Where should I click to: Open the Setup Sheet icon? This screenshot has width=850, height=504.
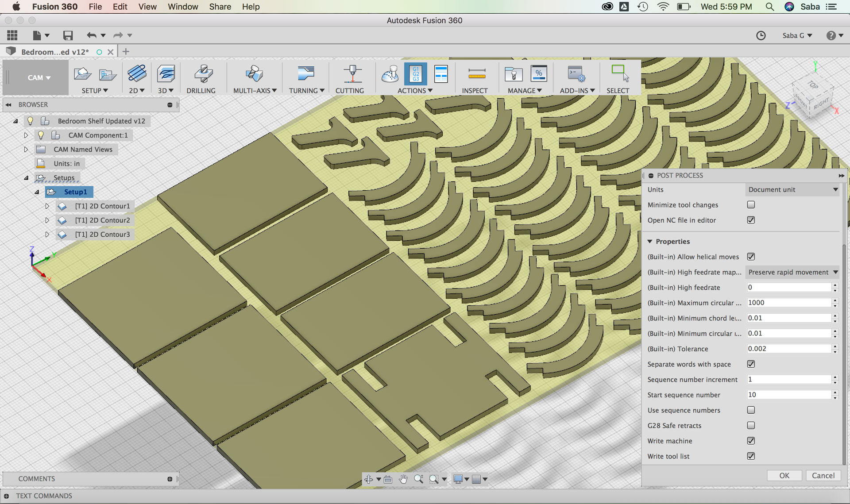coord(441,74)
